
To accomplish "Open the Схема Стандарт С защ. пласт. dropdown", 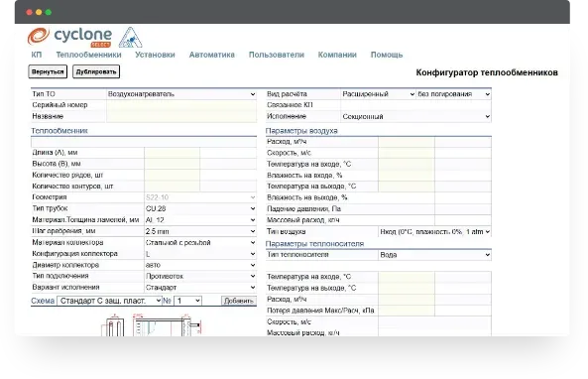I will coord(109,301).
